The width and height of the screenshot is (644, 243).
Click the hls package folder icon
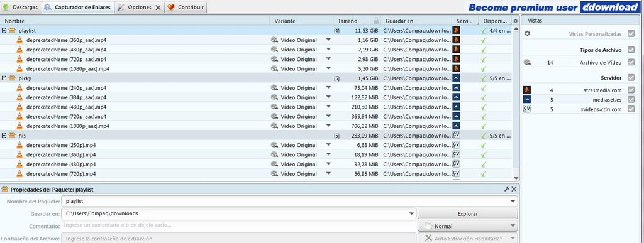[12, 135]
